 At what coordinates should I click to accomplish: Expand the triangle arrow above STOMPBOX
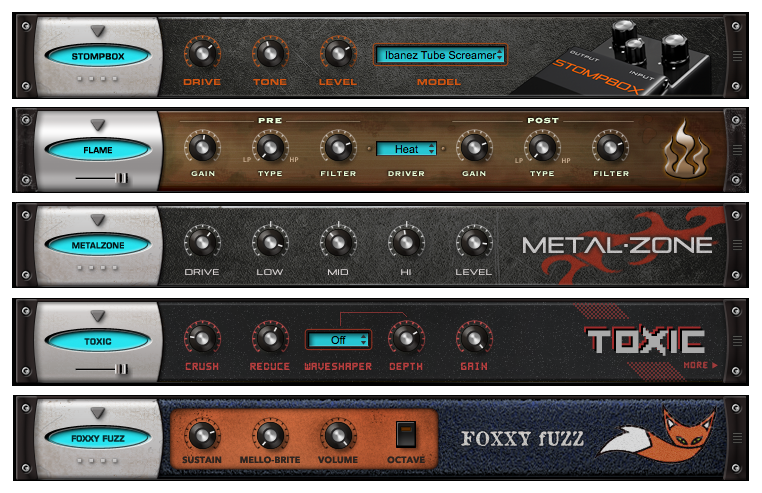tap(98, 31)
